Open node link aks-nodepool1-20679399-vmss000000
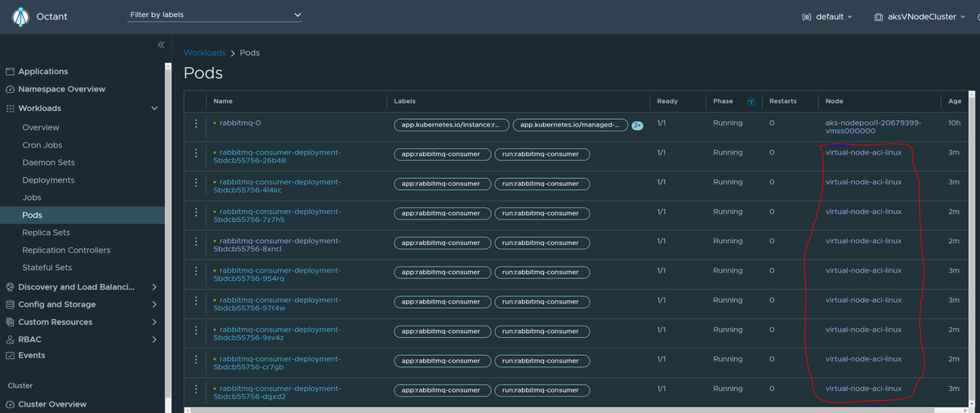Screen dimensions: 980x413 [x=874, y=127]
